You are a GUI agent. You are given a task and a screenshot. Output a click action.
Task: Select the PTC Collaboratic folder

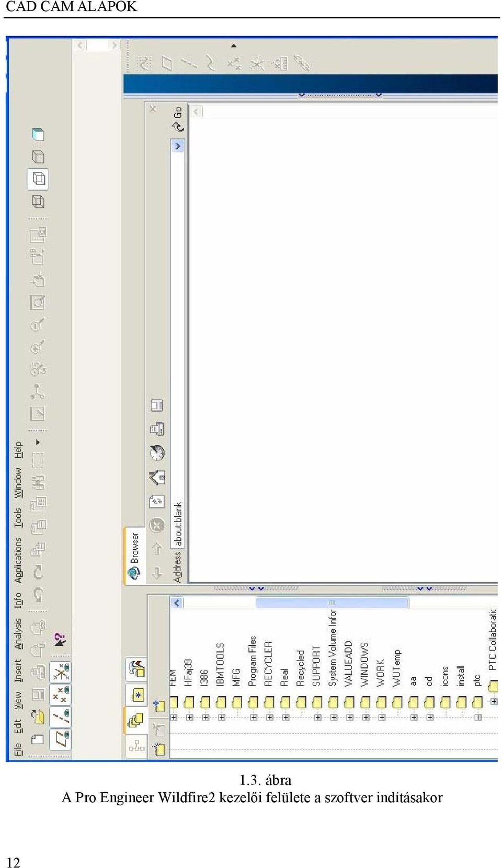[x=492, y=640]
